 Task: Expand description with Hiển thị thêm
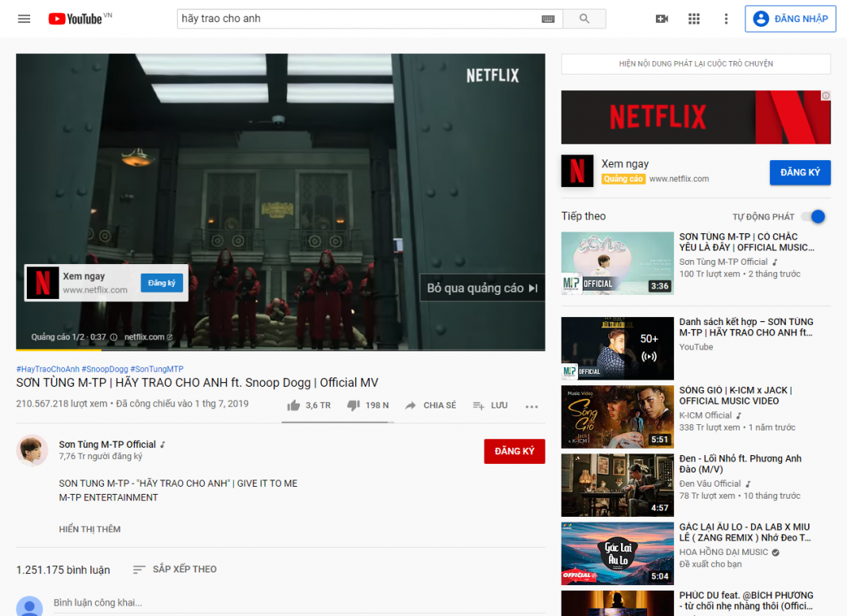click(90, 529)
